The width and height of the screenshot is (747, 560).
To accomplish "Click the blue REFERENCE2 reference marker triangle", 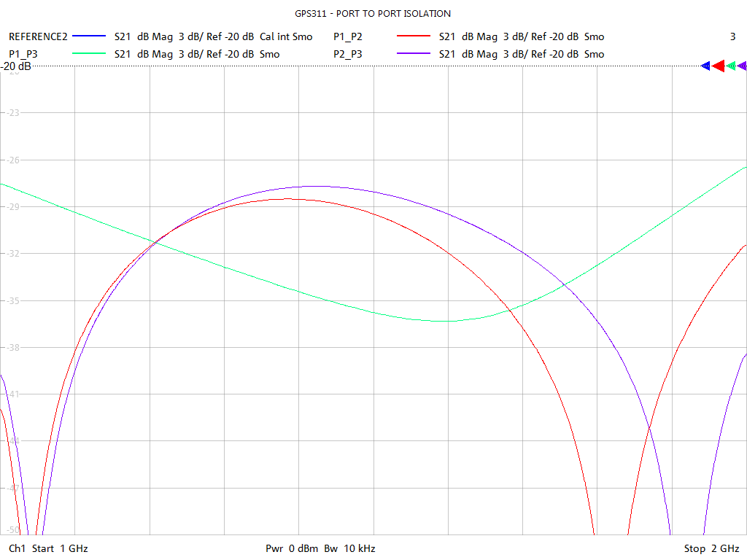I will (x=705, y=66).
